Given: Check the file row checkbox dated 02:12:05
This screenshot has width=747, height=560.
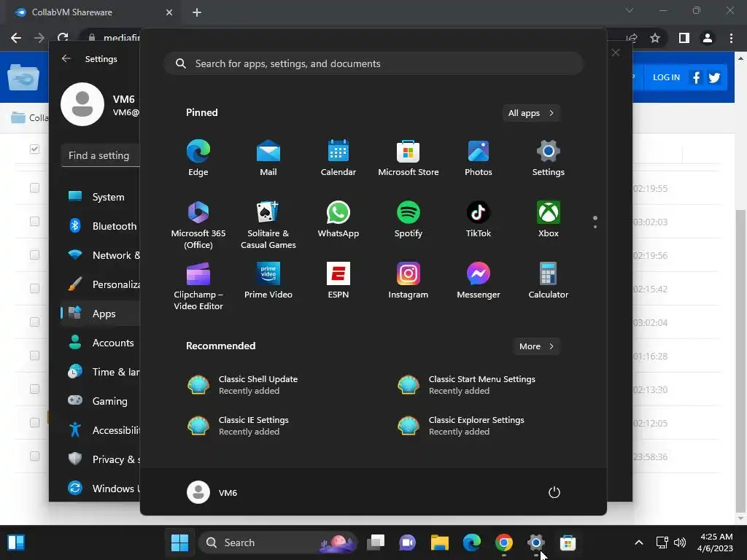Looking at the screenshot, I should click(x=34, y=423).
